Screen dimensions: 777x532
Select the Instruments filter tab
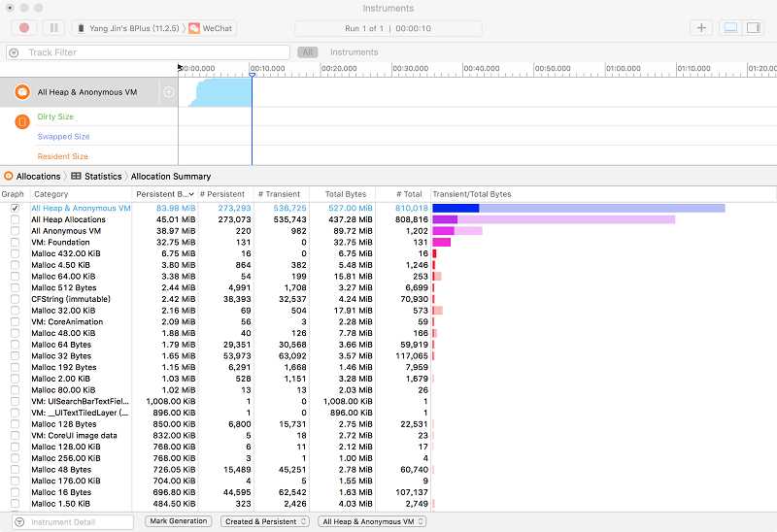[354, 52]
